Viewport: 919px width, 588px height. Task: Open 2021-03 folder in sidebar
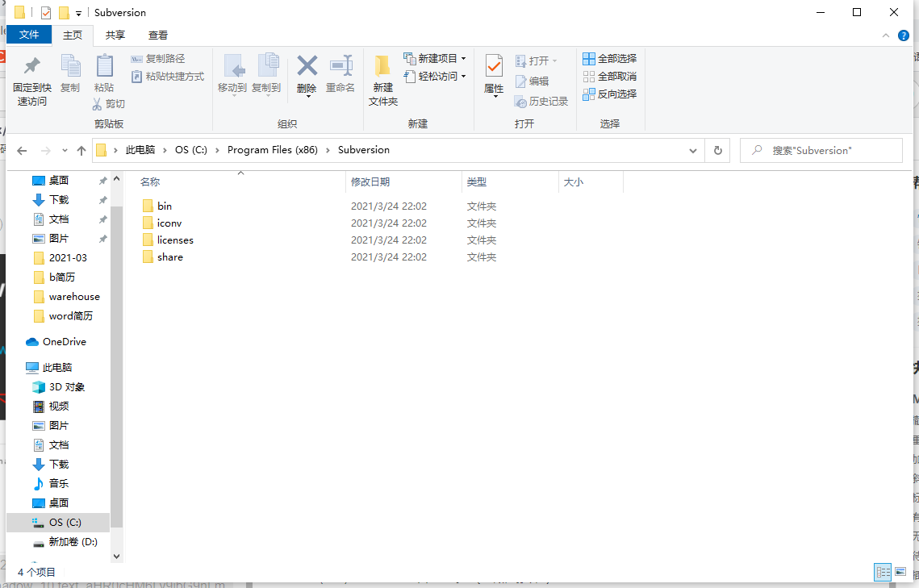(x=68, y=257)
